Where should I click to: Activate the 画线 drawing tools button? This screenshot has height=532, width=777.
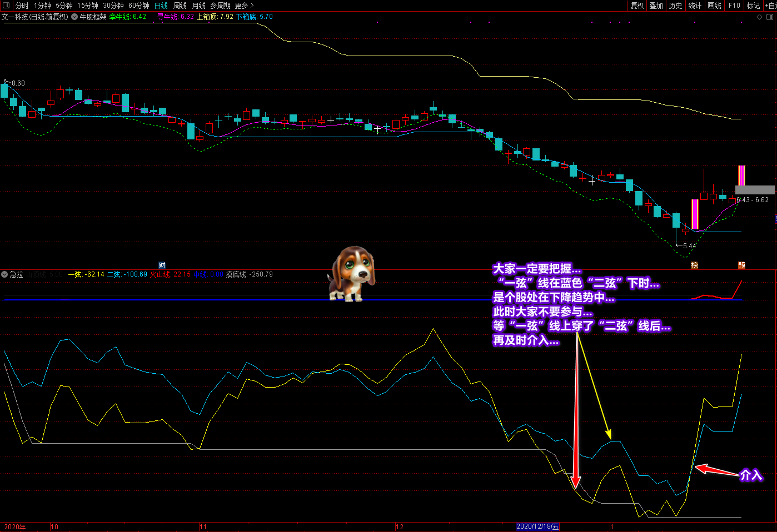point(715,6)
